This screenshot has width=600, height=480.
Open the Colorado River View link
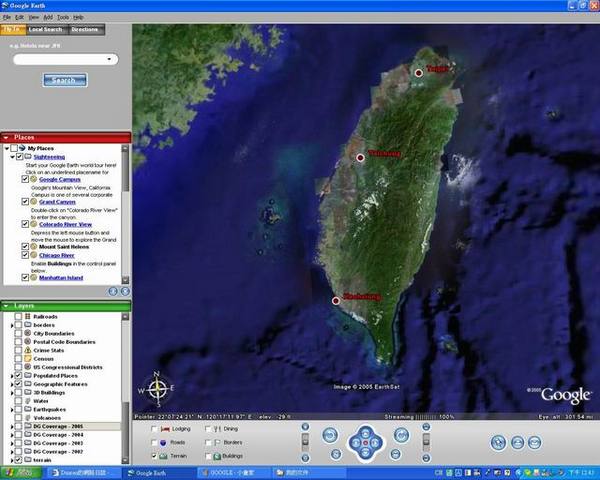(x=65, y=224)
